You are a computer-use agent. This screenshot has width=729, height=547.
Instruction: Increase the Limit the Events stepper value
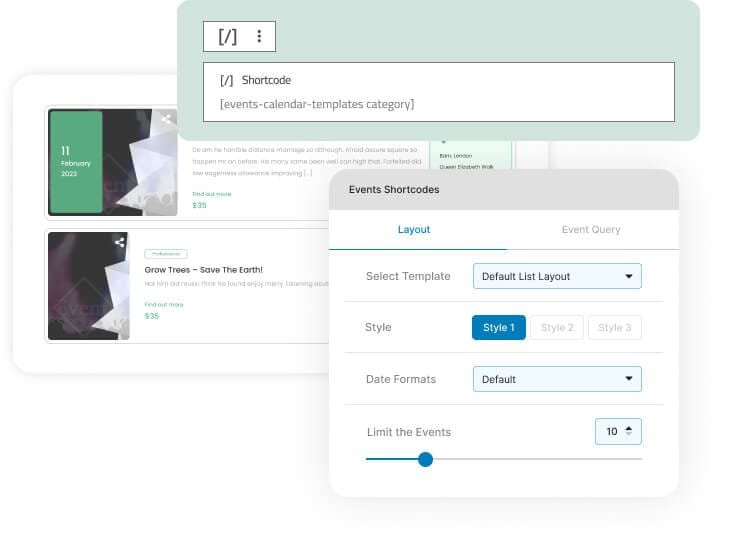tap(628, 427)
